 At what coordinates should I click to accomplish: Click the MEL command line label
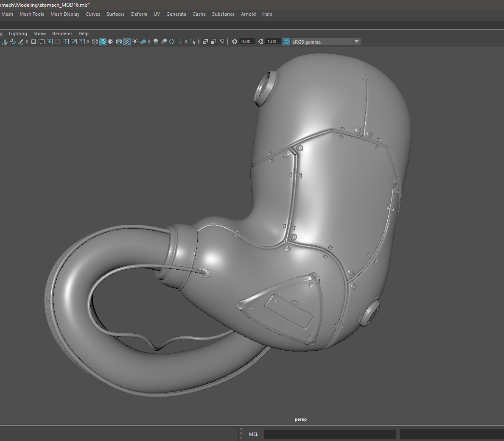pos(253,434)
